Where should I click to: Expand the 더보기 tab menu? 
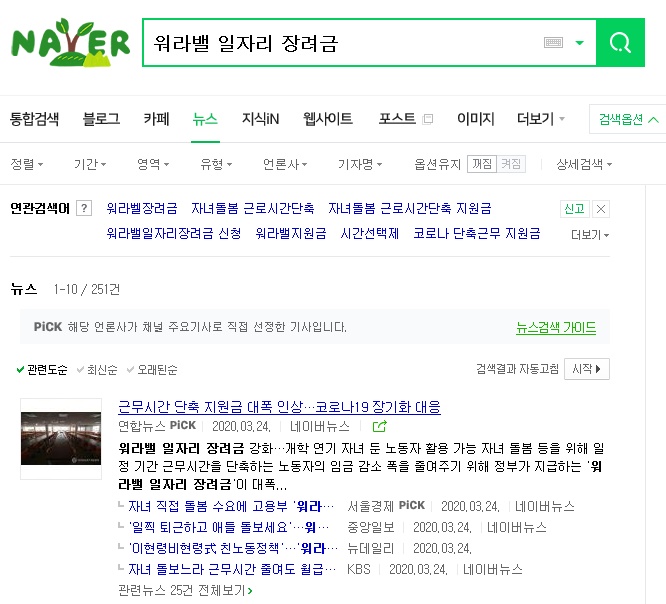point(541,119)
